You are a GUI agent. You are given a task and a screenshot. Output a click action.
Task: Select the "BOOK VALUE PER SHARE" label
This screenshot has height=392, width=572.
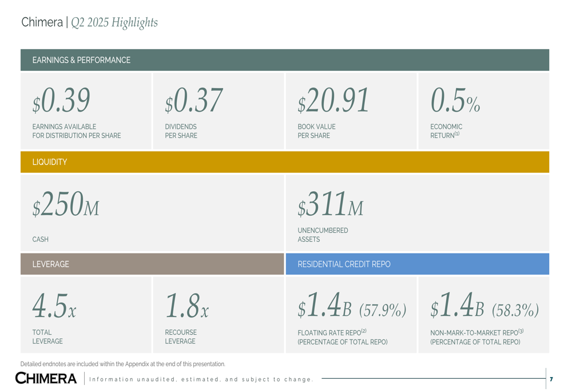click(317, 131)
